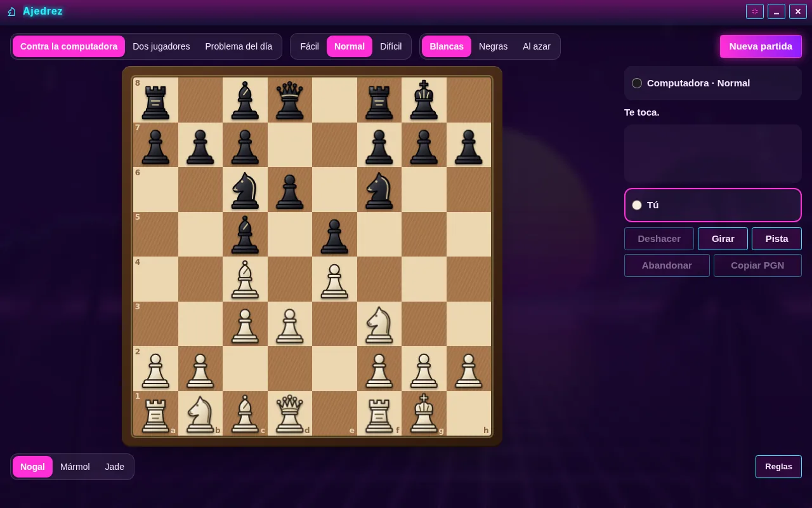812x508 pixels.
Task: Select the white pawn on h2
Action: [x=469, y=368]
